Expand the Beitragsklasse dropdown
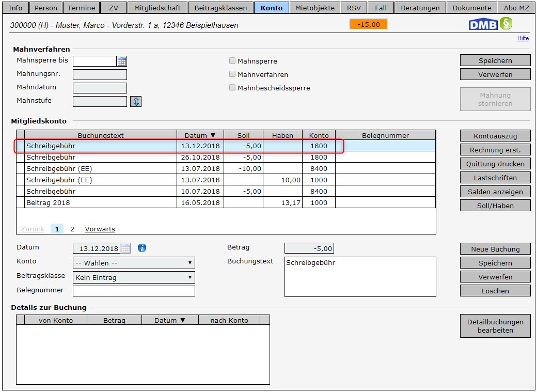This screenshot has width=537, height=392. click(134, 277)
